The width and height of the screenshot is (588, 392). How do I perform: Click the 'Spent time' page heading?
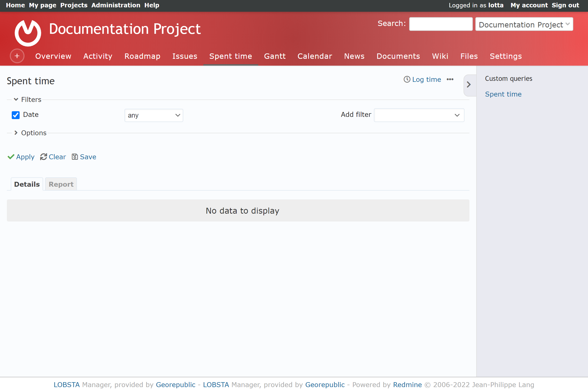31,81
